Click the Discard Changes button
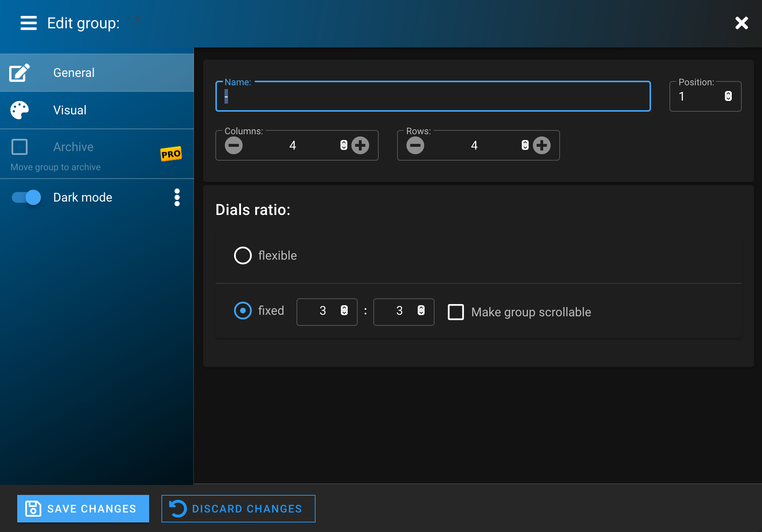762x532 pixels. (x=238, y=509)
